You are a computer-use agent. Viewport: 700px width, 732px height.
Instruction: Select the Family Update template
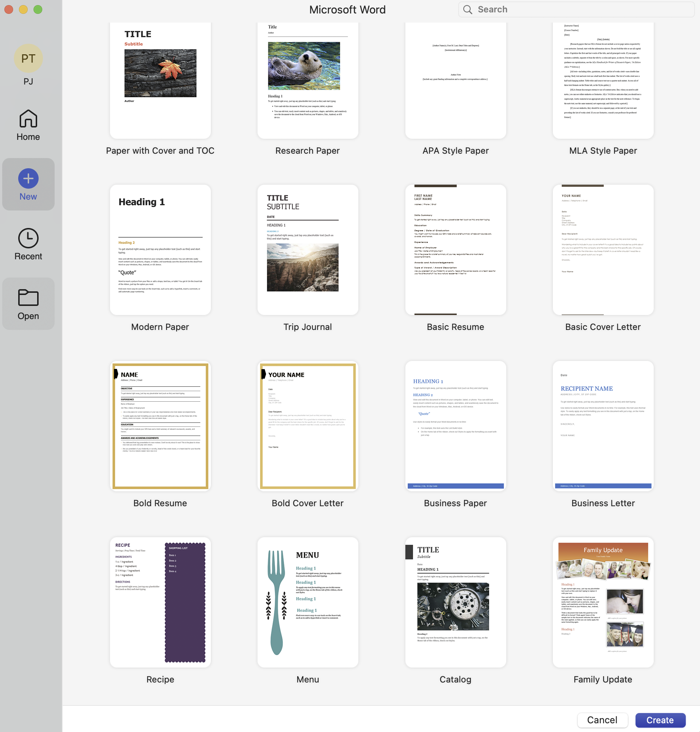603,602
